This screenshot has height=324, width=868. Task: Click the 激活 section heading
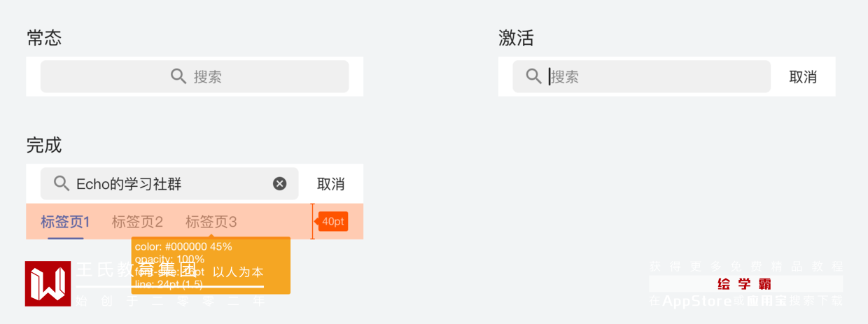pos(516,38)
